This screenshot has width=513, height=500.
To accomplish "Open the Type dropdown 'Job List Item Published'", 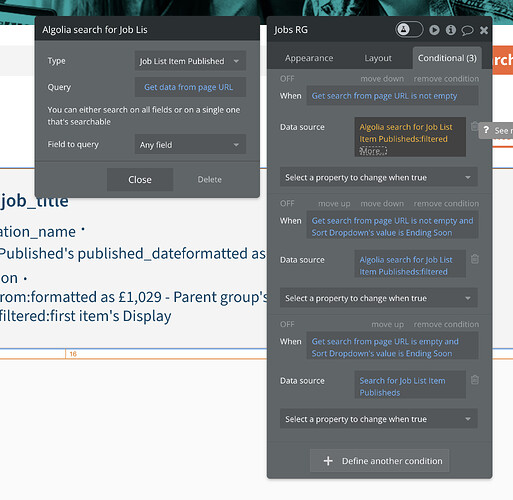I will 190,61.
